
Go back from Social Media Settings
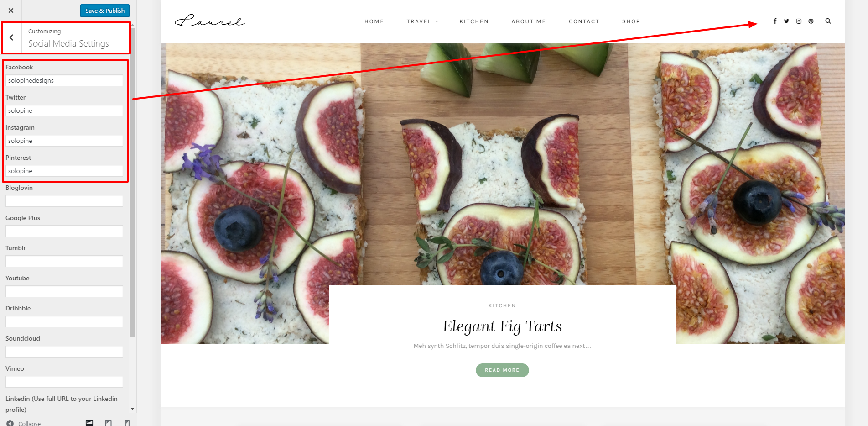[x=12, y=38]
